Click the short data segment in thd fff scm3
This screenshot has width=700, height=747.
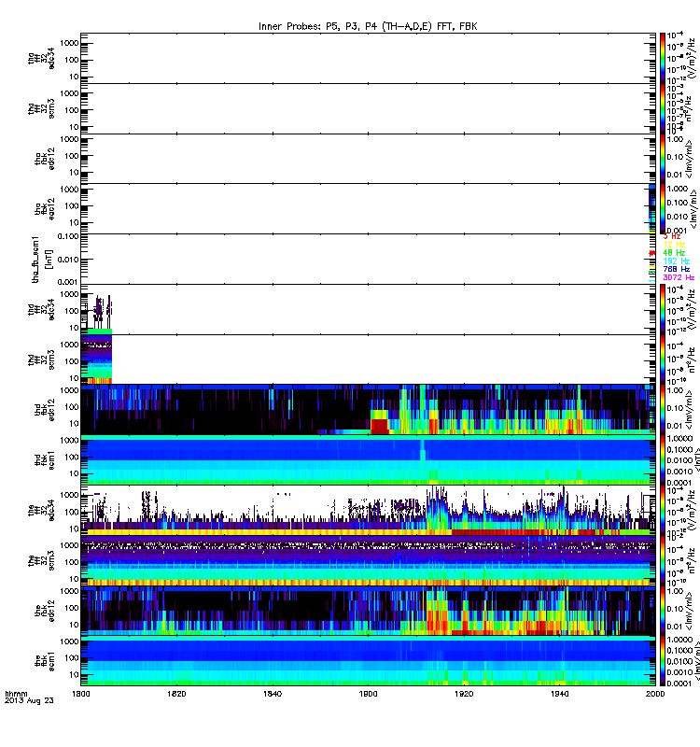[96, 359]
